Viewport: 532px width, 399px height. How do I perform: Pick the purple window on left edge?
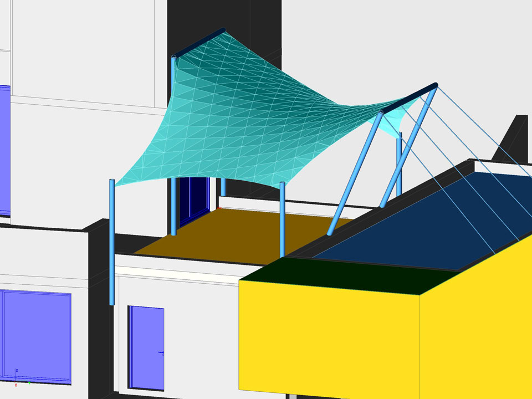(4, 150)
